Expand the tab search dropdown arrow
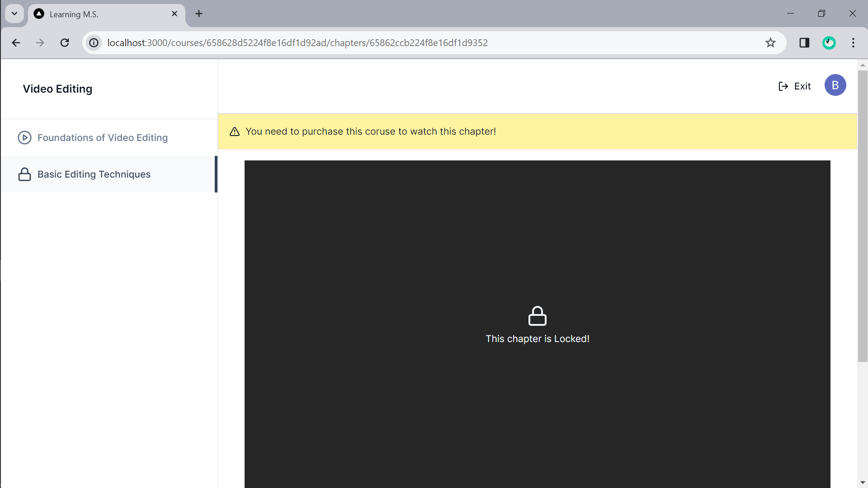 pos(14,14)
